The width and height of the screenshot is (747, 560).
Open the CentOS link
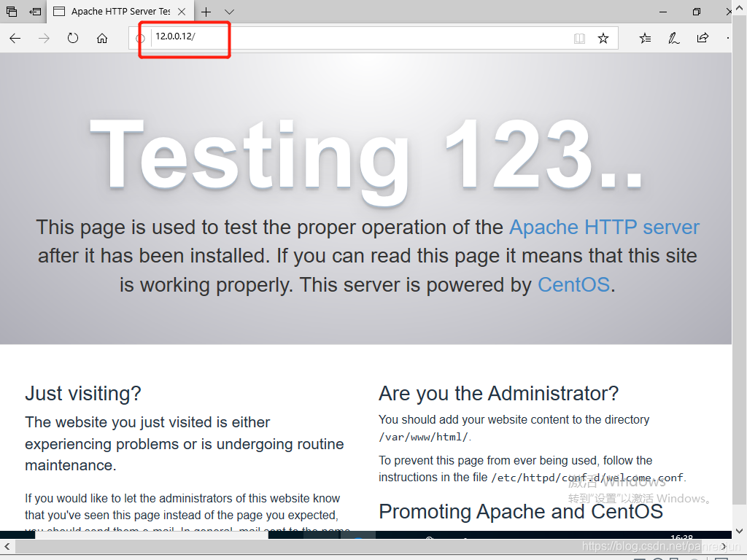(573, 285)
